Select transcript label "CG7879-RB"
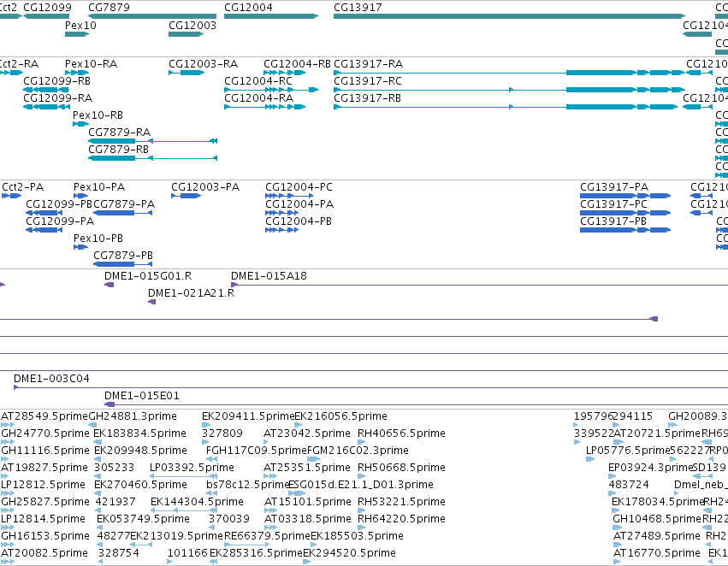728x566 pixels. 118,150
